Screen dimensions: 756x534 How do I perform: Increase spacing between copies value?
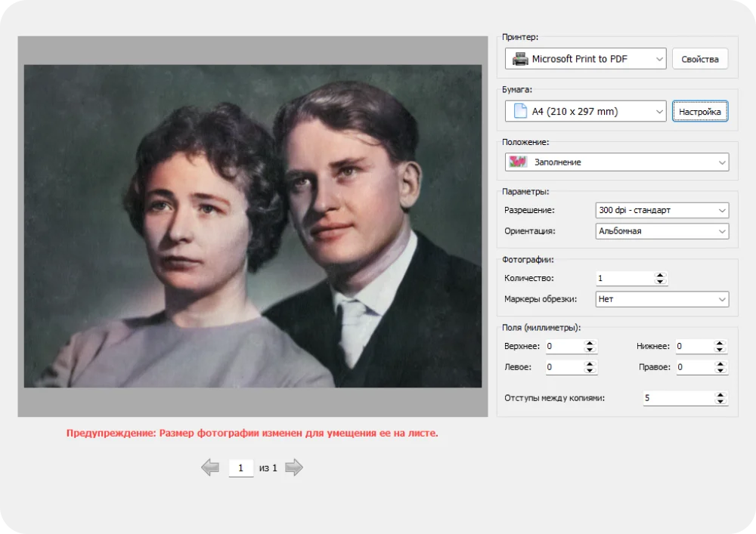click(x=720, y=394)
